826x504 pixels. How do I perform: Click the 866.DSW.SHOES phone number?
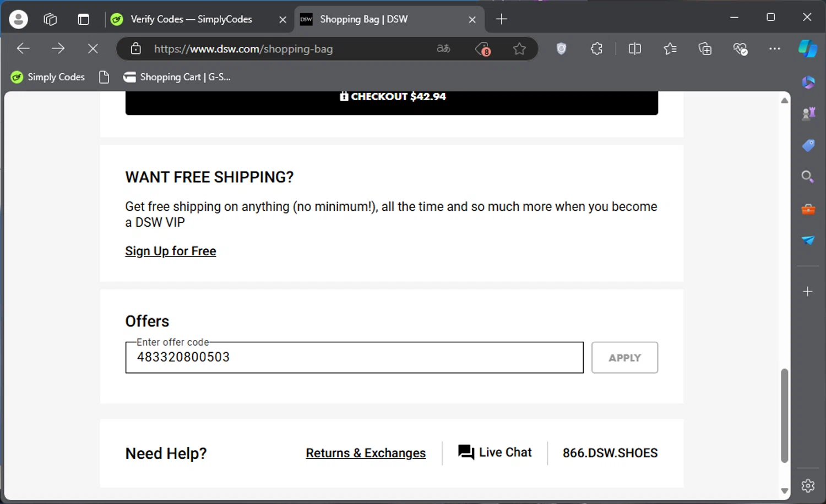(x=610, y=453)
